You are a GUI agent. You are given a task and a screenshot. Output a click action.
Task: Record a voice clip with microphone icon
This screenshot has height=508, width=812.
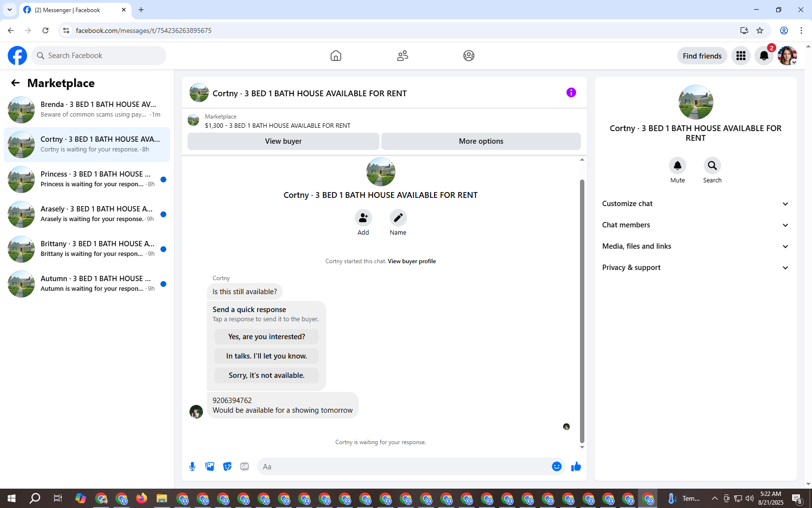click(192, 466)
